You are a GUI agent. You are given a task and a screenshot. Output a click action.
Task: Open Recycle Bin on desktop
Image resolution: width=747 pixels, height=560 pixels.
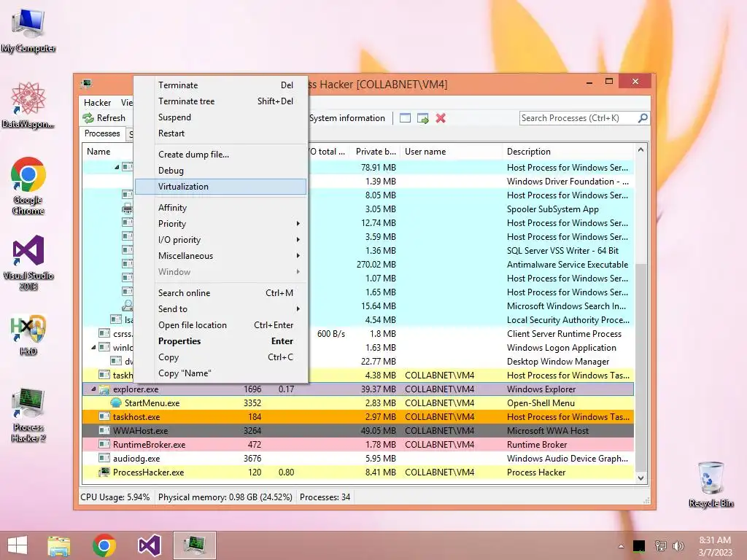coord(711,484)
